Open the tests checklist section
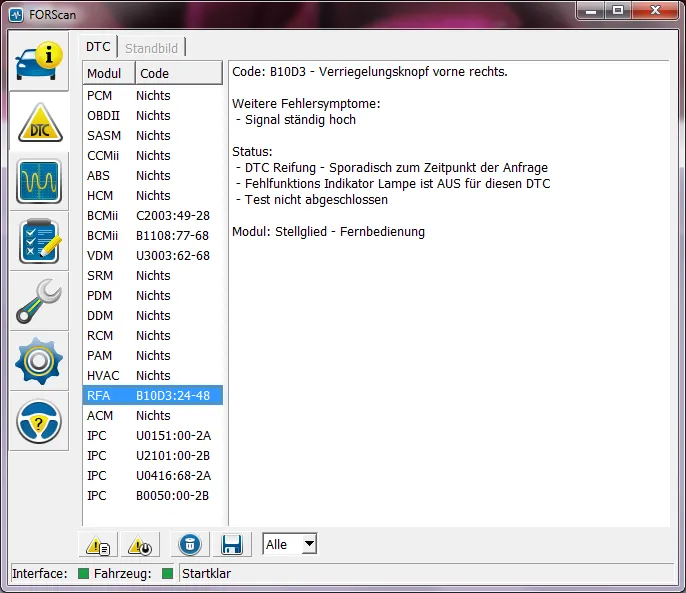Image resolution: width=686 pixels, height=593 pixels. pos(39,242)
